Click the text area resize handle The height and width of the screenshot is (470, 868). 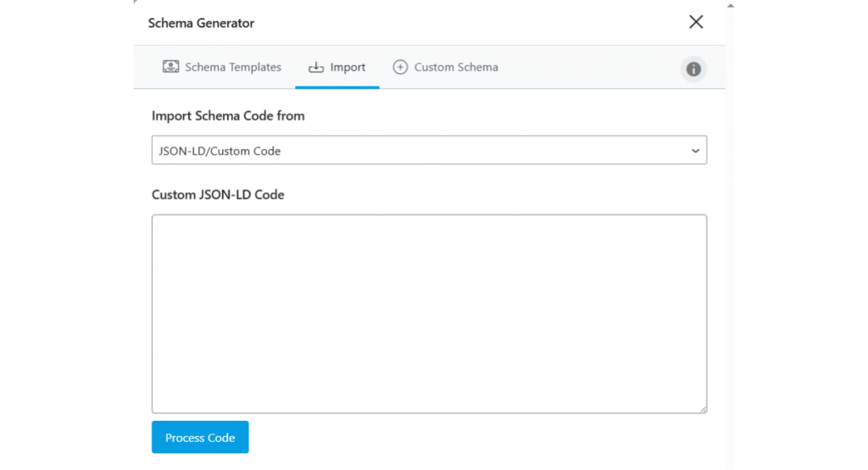click(x=703, y=409)
